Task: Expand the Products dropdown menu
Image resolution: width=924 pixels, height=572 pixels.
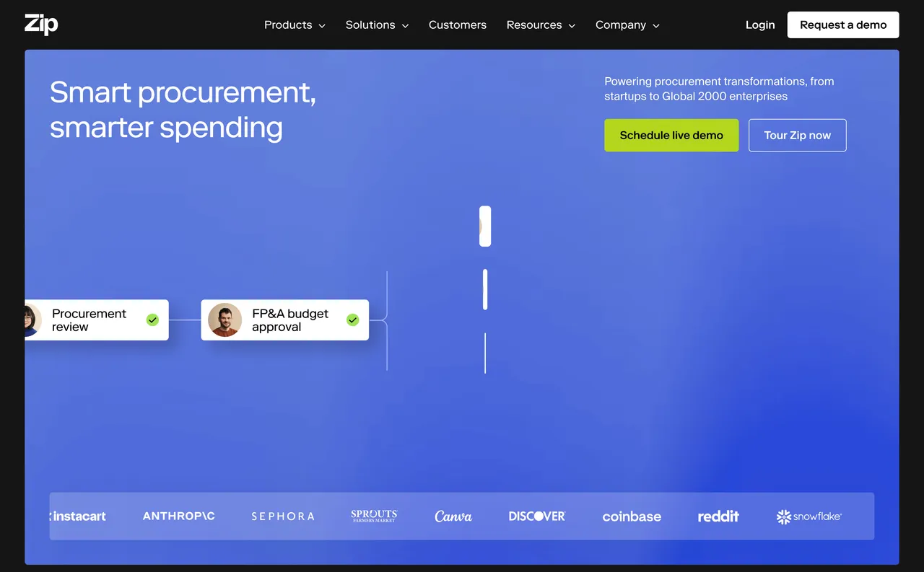Action: tap(295, 25)
